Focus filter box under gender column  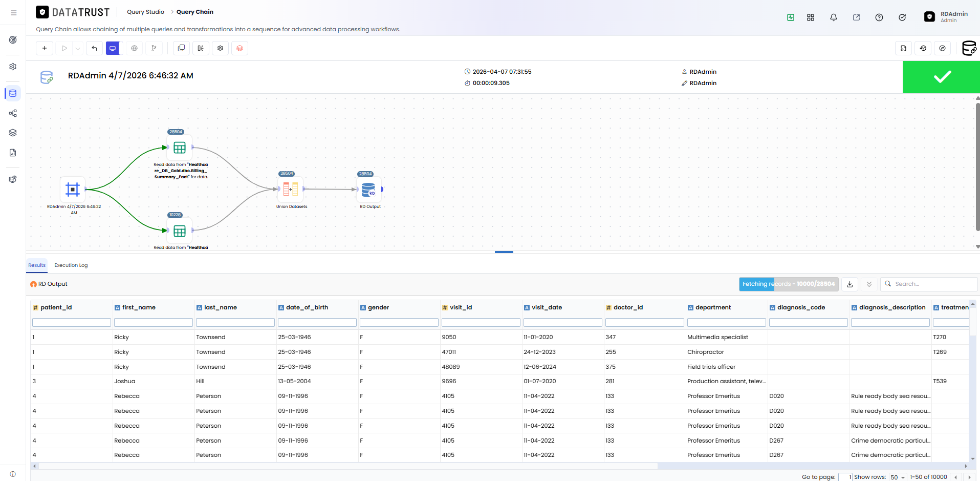click(x=399, y=322)
